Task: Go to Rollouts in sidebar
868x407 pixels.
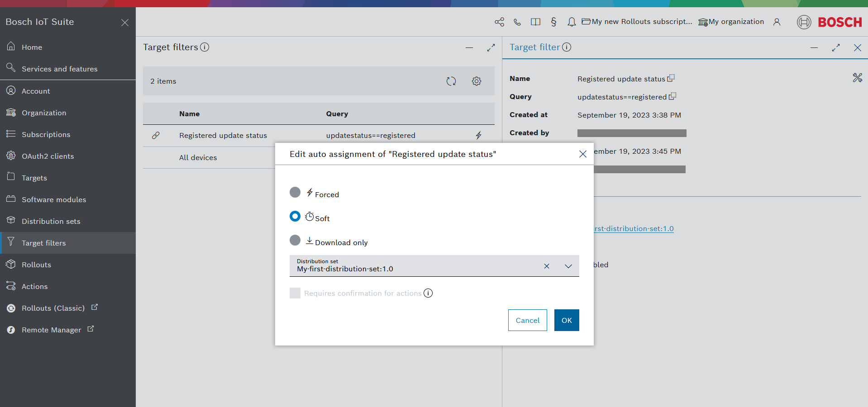Action: [x=36, y=265]
